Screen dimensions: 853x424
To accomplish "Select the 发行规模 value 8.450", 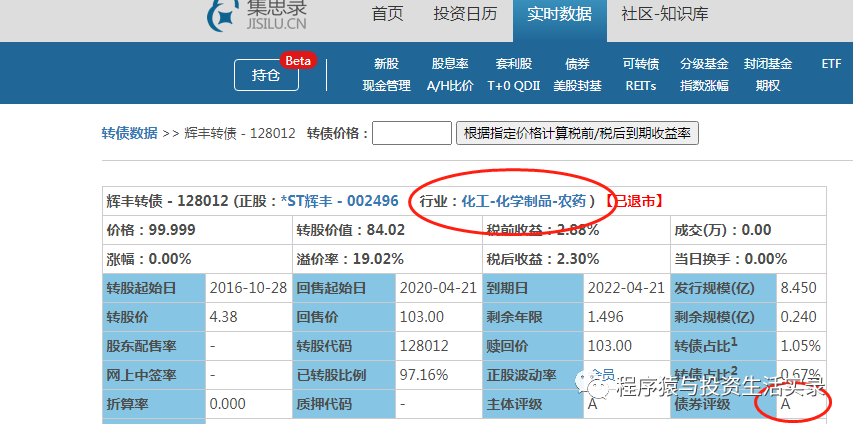I will point(799,288).
